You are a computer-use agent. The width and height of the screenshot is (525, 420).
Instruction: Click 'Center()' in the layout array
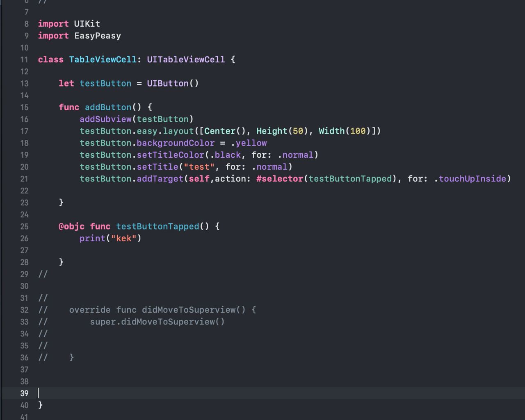point(225,131)
